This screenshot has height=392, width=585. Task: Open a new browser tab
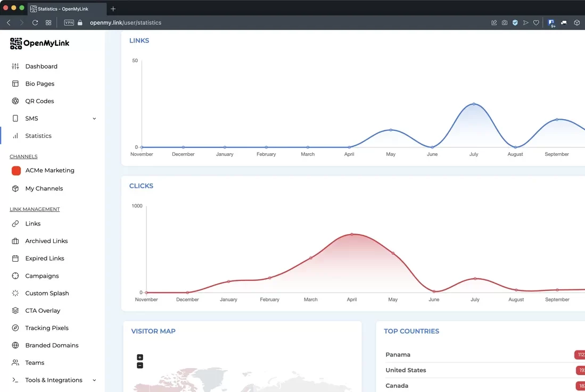(113, 9)
